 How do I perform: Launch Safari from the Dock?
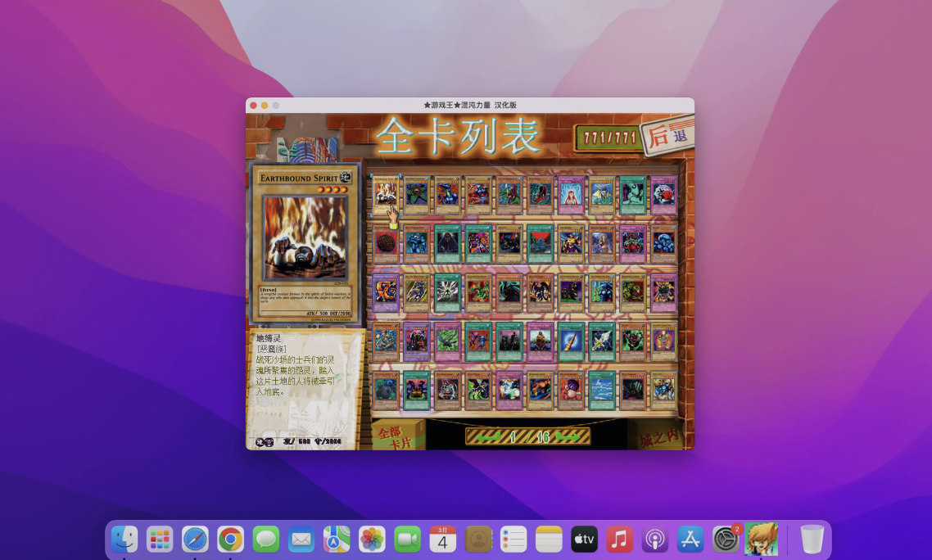coord(195,540)
